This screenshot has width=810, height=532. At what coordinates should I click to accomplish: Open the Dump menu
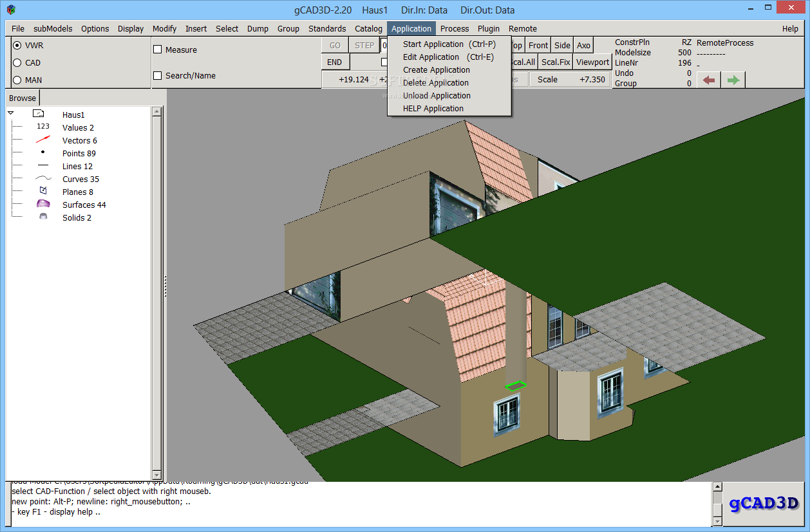[258, 28]
